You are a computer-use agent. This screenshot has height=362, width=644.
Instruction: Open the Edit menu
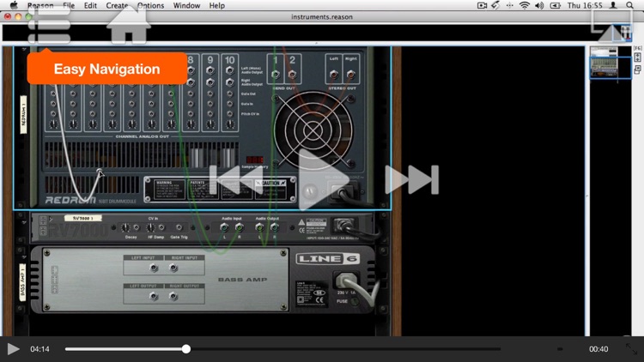tap(90, 5)
